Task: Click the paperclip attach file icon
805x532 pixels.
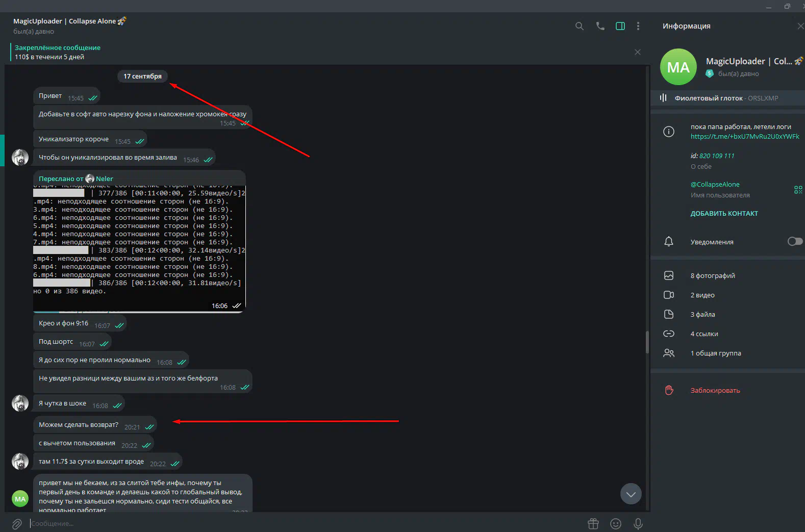Action: (17, 524)
